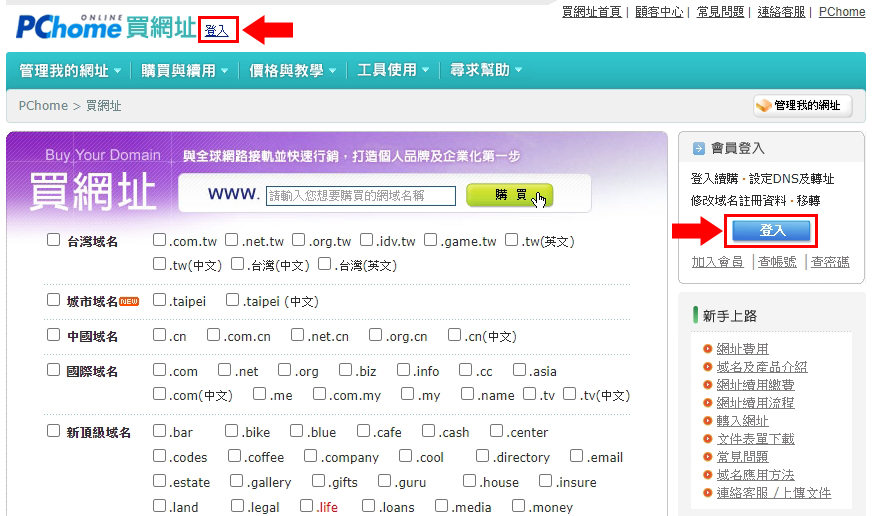Open 連絡客服 in top navigation

(781, 12)
